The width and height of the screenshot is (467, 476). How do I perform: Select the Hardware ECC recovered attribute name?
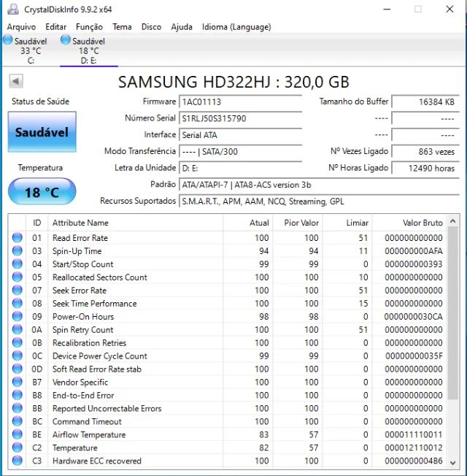click(97, 461)
